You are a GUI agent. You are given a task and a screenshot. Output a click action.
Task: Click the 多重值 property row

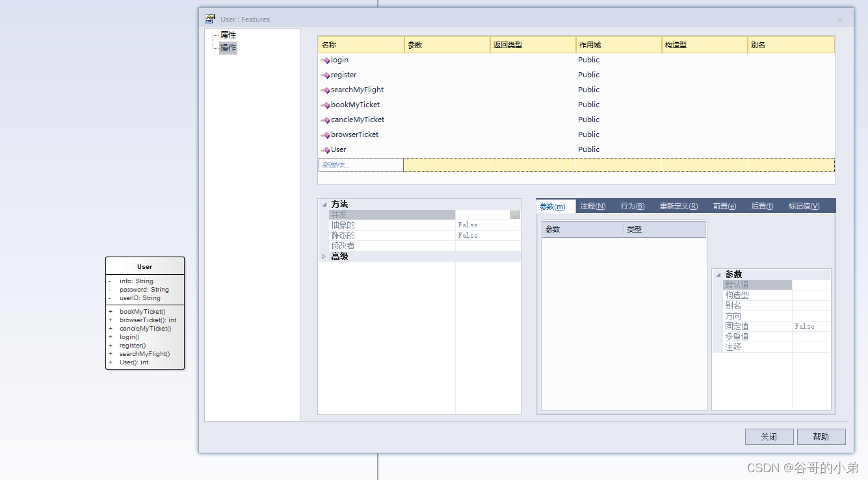776,336
